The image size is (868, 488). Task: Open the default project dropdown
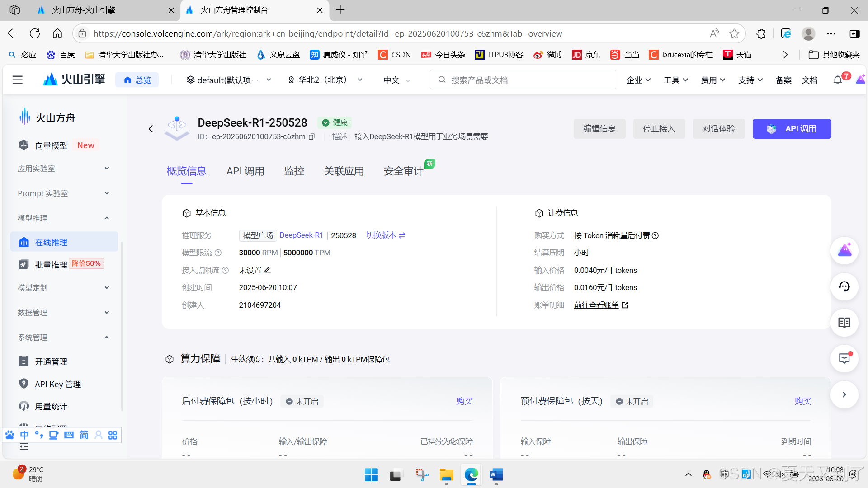pyautogui.click(x=229, y=80)
